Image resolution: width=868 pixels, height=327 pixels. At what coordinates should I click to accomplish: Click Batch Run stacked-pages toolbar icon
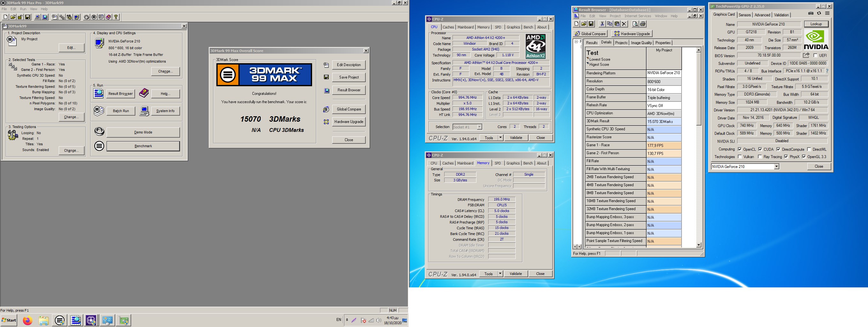click(x=101, y=17)
